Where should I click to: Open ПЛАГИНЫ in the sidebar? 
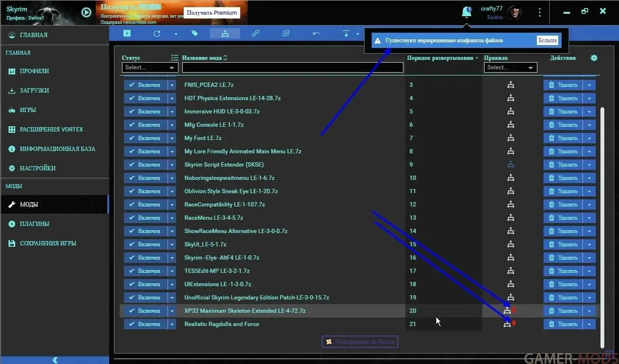coord(55,224)
